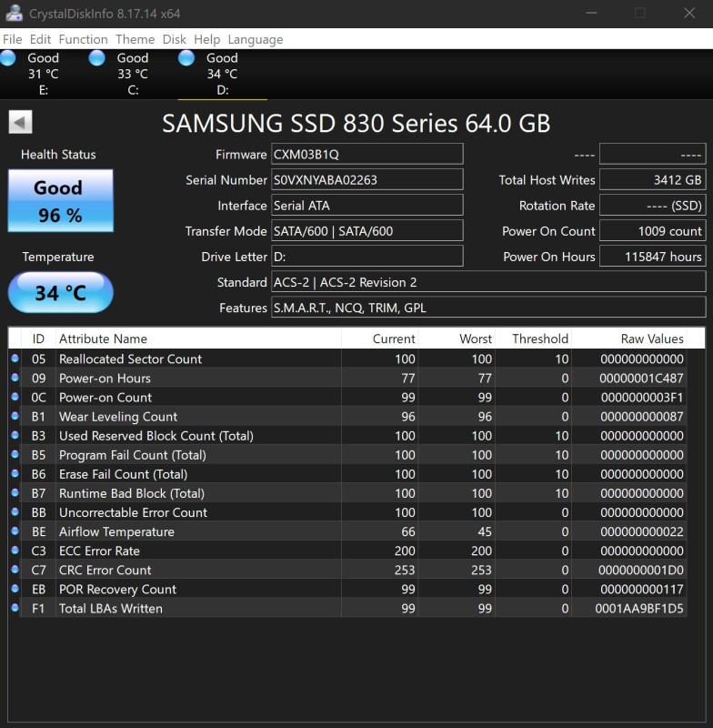The width and height of the screenshot is (713, 728).
Task: Click the Transfer Mode field
Action: [367, 231]
